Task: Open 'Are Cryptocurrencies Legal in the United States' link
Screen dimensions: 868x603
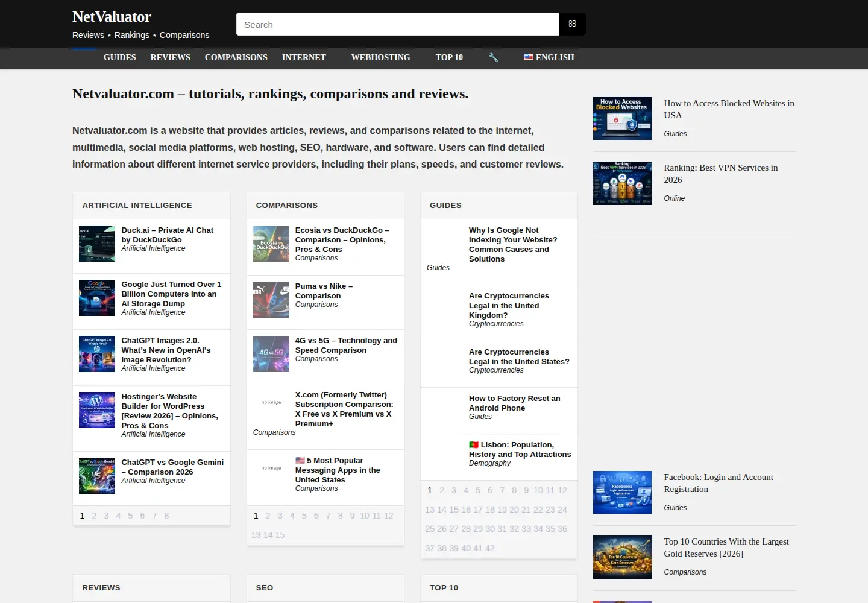Action: tap(519, 356)
